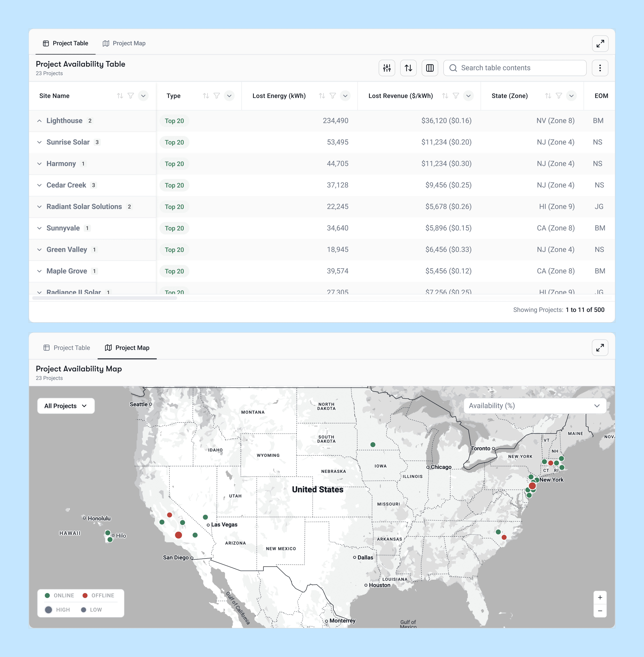Filter the Site Name column

pyautogui.click(x=130, y=96)
